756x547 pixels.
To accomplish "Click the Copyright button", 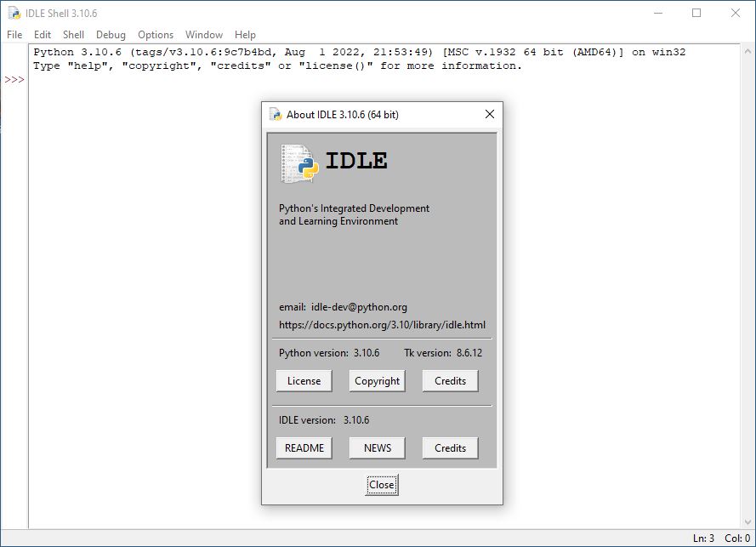I will 377,380.
